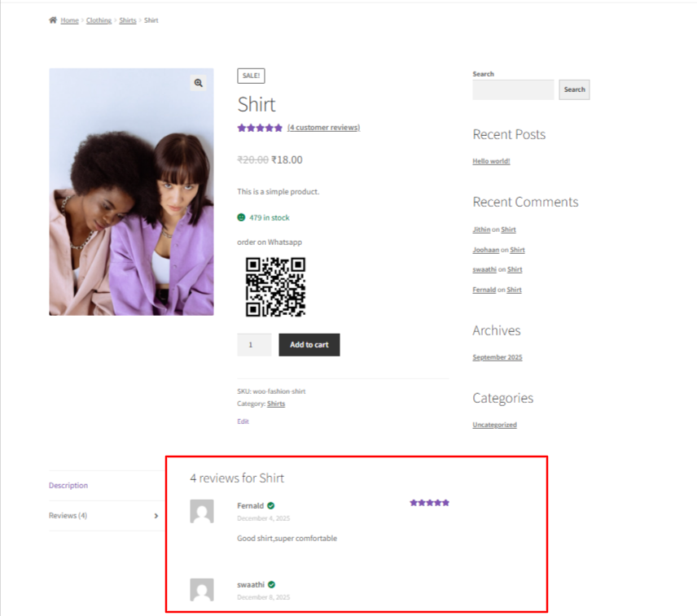This screenshot has height=616, width=697.
Task: Click the image zoom magnifier icon
Action: coord(198,82)
